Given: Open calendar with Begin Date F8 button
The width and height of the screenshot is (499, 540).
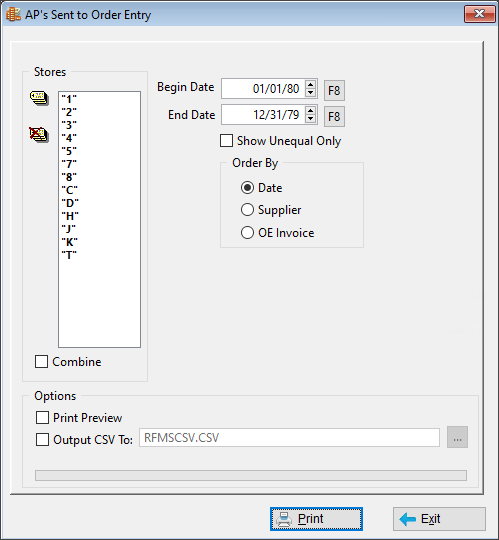Looking at the screenshot, I should 334,91.
